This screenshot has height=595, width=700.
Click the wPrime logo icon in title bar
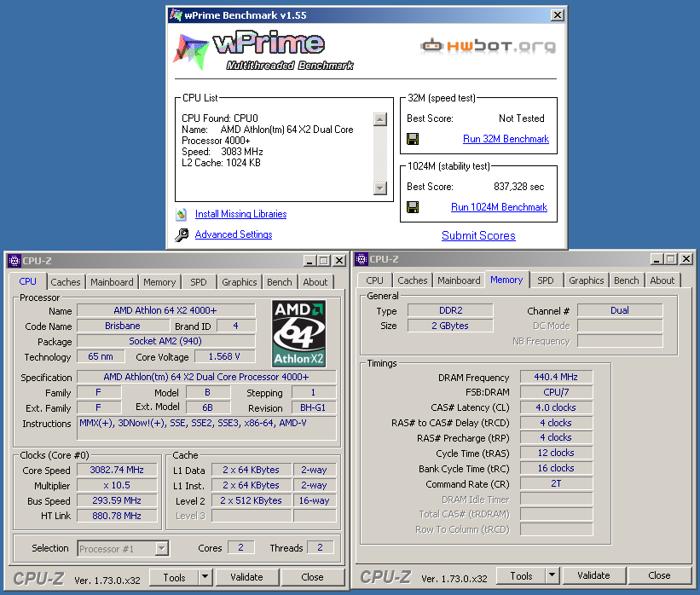pyautogui.click(x=176, y=14)
